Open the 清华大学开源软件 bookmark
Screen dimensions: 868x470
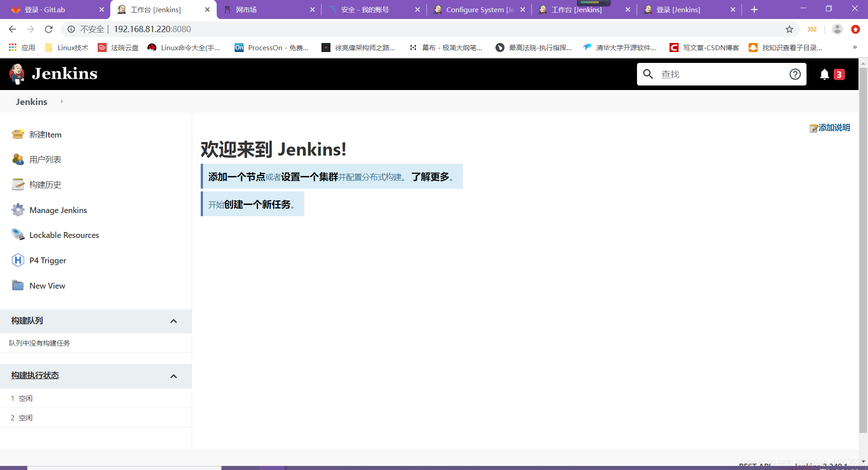[x=620, y=47]
